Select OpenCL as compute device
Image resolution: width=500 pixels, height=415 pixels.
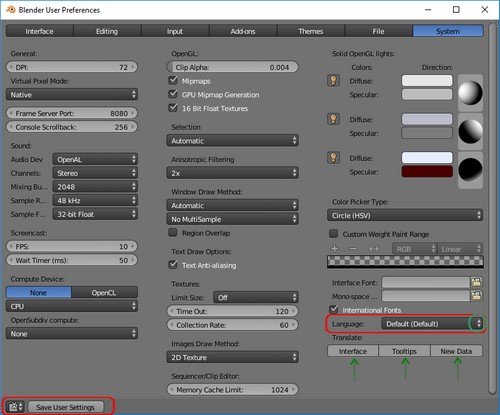point(104,293)
